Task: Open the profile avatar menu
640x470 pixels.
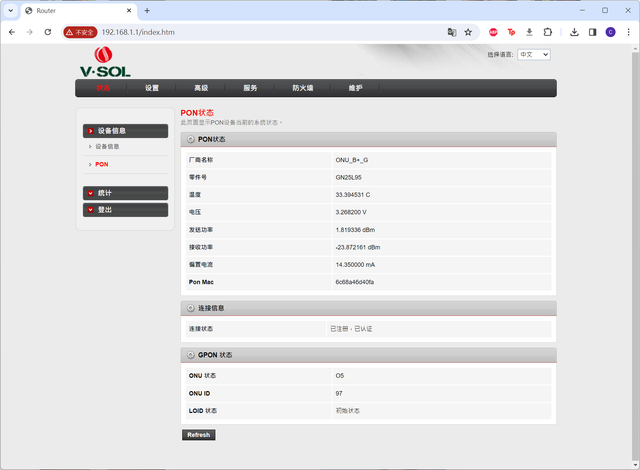Action: [x=611, y=32]
